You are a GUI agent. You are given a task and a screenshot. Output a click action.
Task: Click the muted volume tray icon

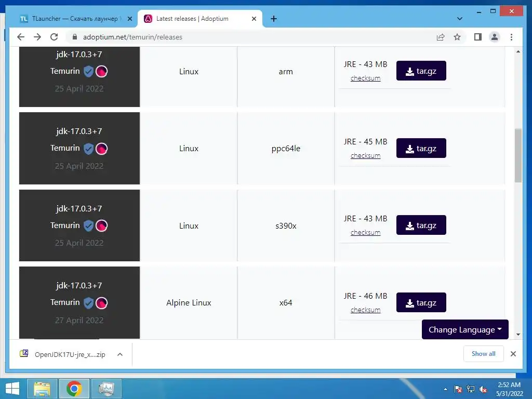pyautogui.click(x=483, y=389)
